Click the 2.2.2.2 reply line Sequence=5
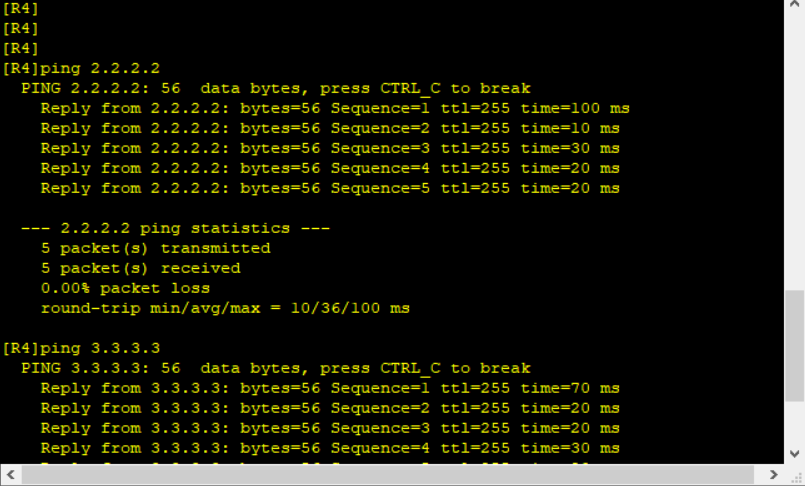This screenshot has height=486, width=805. click(330, 188)
